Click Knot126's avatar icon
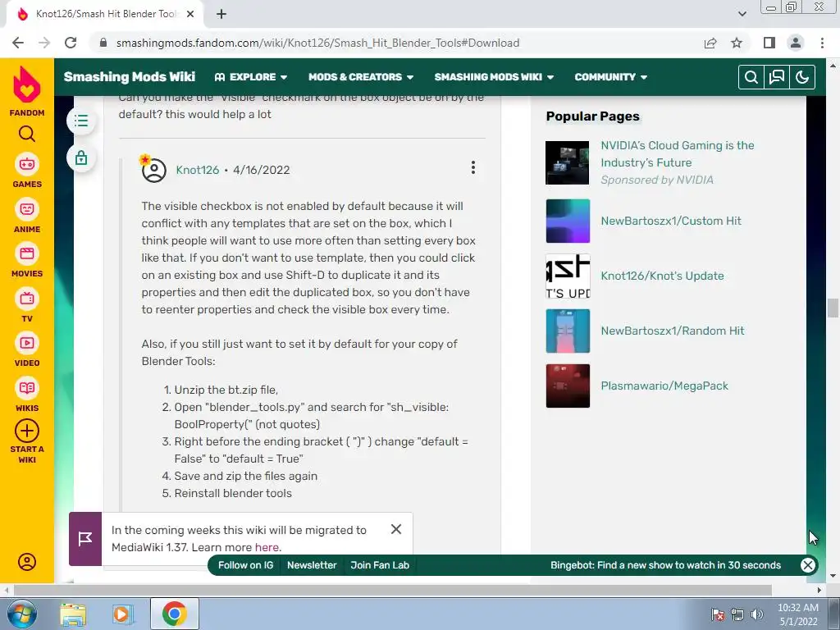840x630 pixels. (x=153, y=170)
